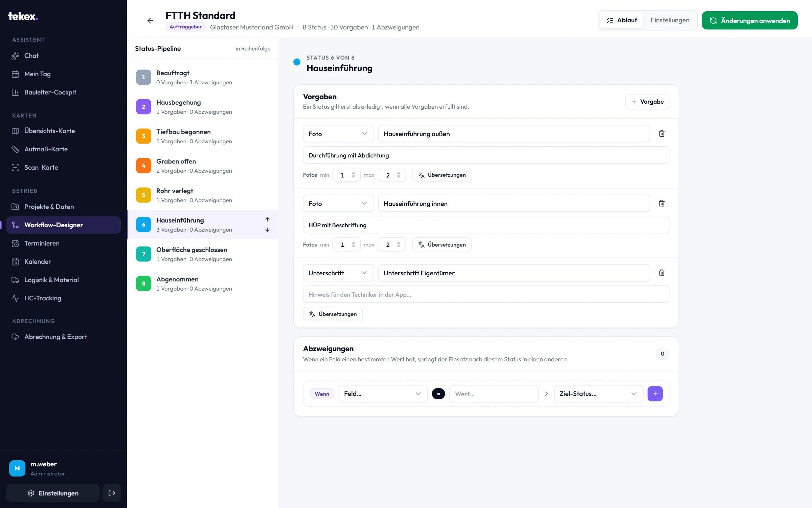Open Abrechnung & Export
This screenshot has height=508, width=812.
click(x=63, y=337)
